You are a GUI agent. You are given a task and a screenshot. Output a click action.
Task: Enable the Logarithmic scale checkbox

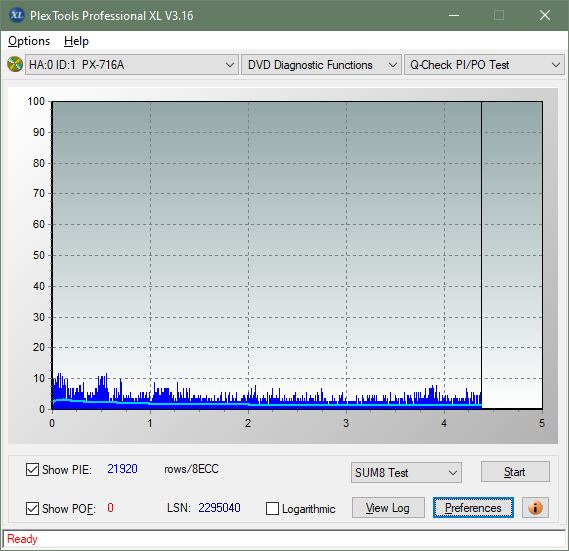click(272, 508)
